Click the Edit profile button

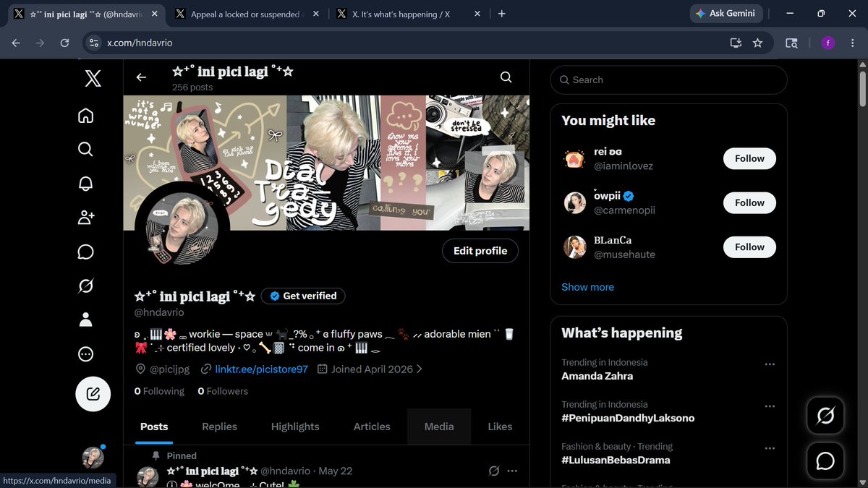480,251
